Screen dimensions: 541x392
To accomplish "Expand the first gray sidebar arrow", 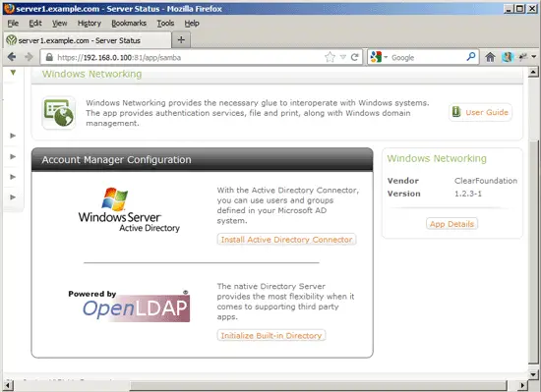I will (13, 136).
